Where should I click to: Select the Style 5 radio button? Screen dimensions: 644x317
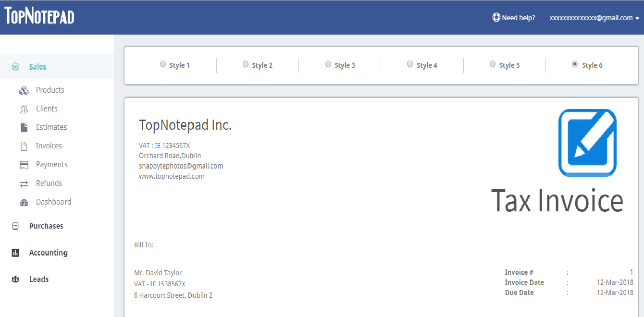tap(493, 64)
